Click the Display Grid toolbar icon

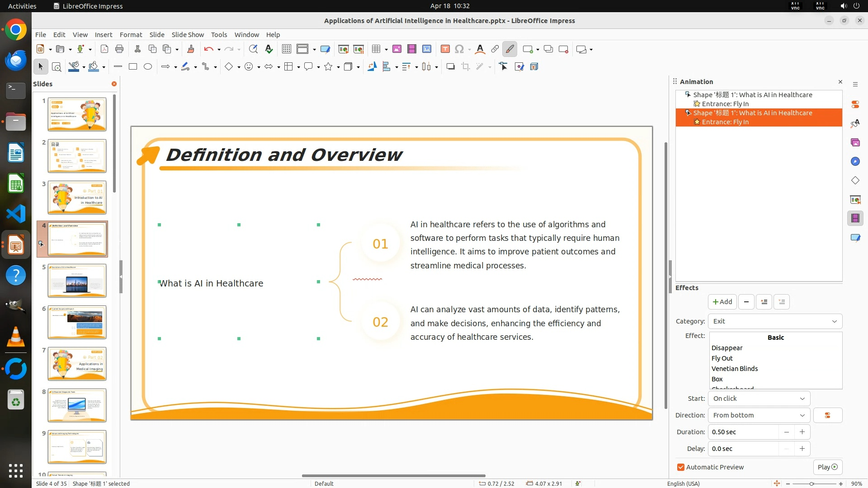(x=287, y=49)
